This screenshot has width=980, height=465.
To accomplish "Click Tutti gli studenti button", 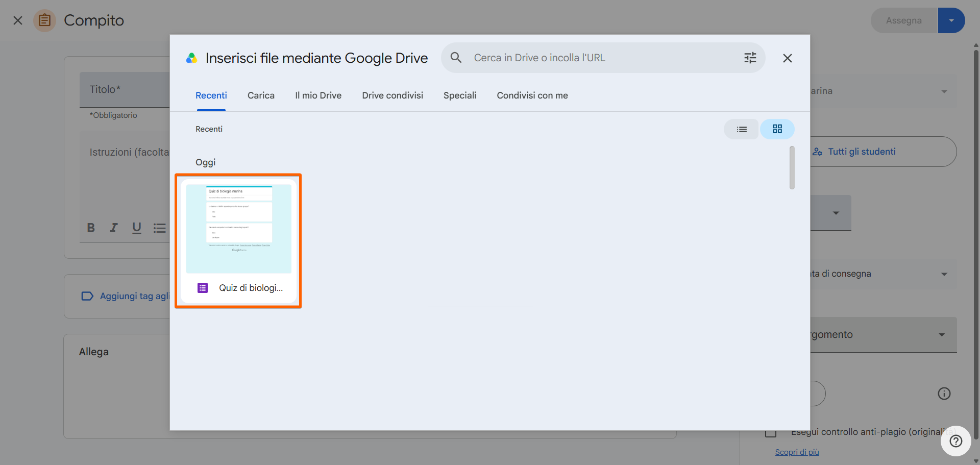I will coord(883,152).
